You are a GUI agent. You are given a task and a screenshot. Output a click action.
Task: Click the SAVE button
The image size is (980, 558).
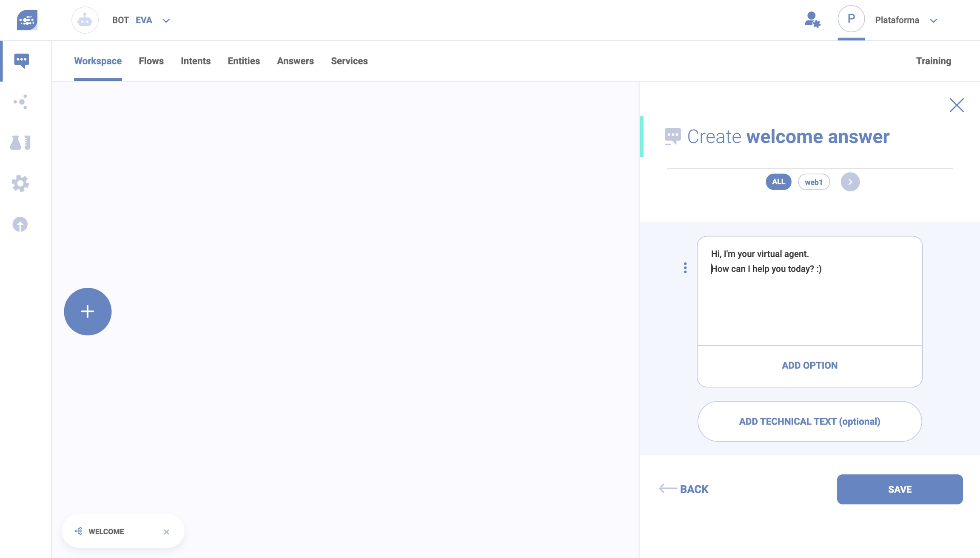click(900, 489)
